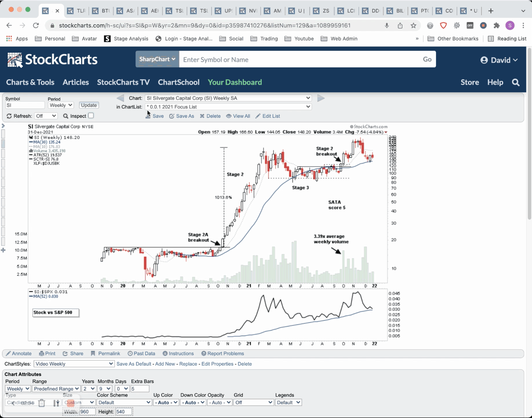Delete the saved chart
Screen dimensions: 532x418
pyautogui.click(x=210, y=116)
